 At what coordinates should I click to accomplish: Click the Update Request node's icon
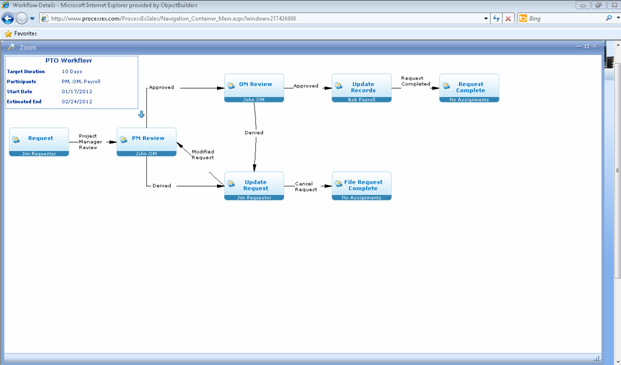[x=231, y=184]
